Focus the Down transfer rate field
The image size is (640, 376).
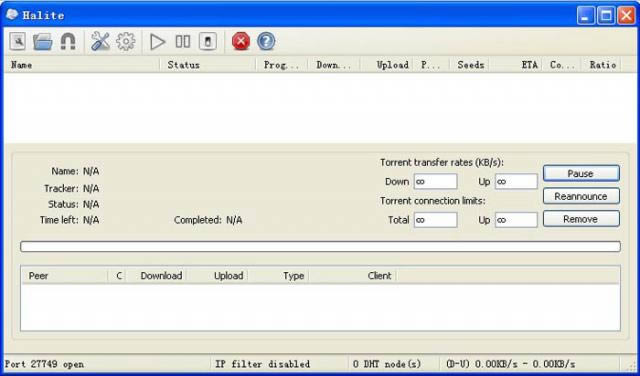coord(436,182)
